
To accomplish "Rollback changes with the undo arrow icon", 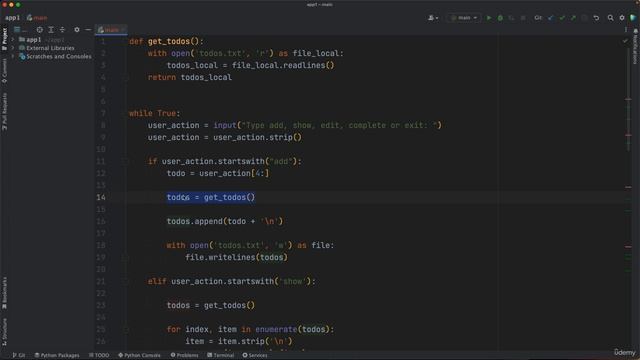I will pyautogui.click(x=596, y=18).
